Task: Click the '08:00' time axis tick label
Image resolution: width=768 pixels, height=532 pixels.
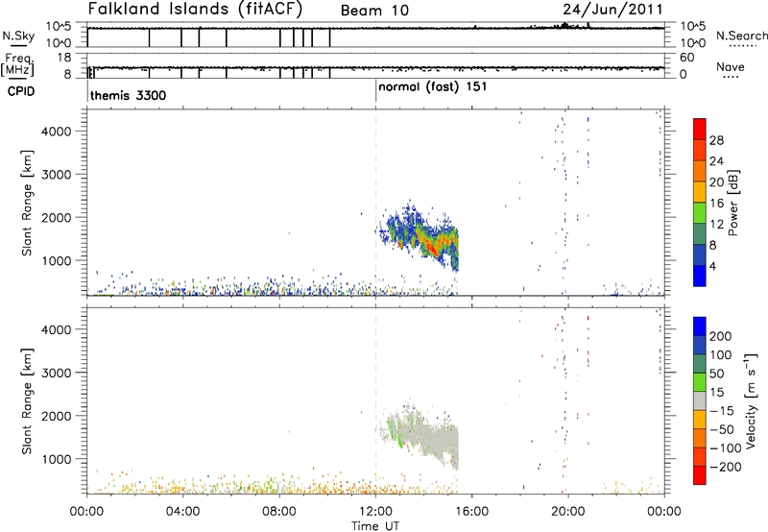Action: pyautogui.click(x=279, y=512)
